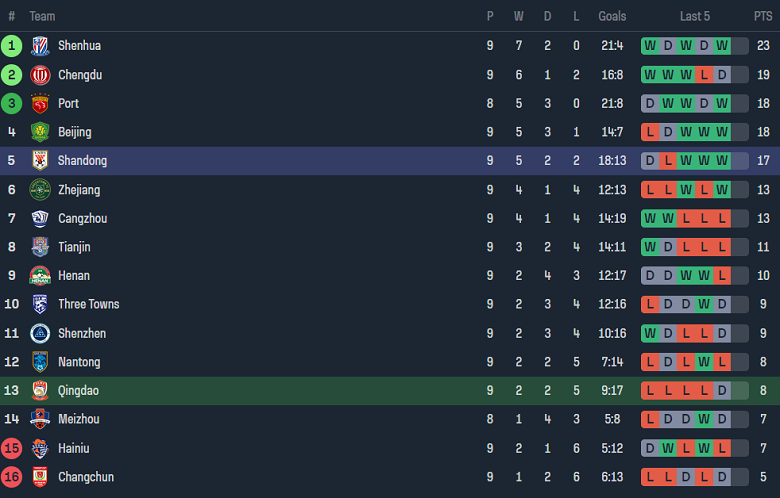Click the Qingdao orange logo
Viewport: 780px width, 498px height.
[40, 391]
